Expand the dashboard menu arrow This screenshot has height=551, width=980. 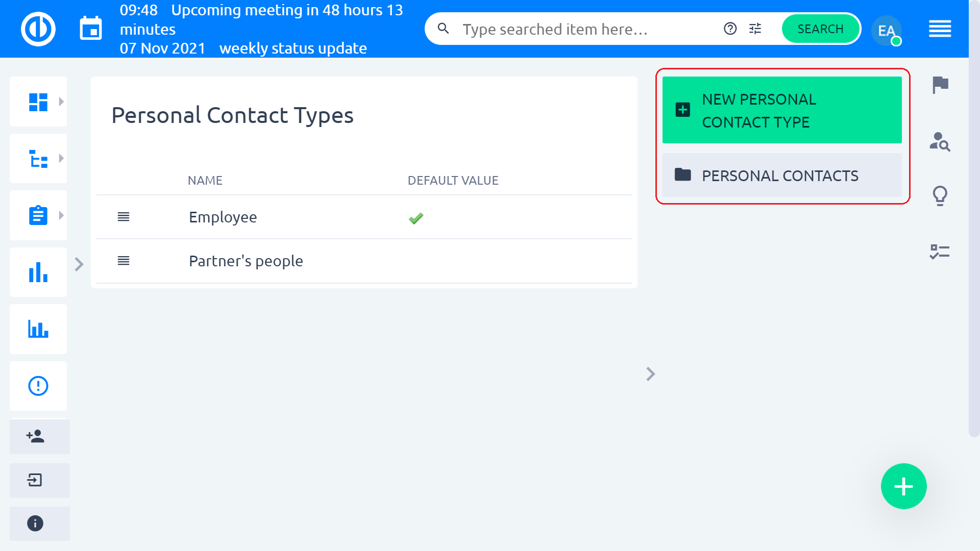coord(61,102)
